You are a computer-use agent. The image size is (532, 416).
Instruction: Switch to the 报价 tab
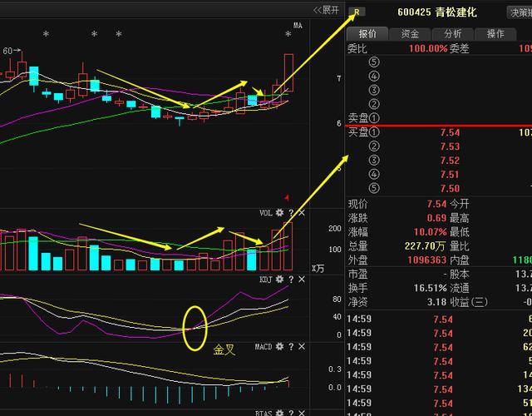367,34
